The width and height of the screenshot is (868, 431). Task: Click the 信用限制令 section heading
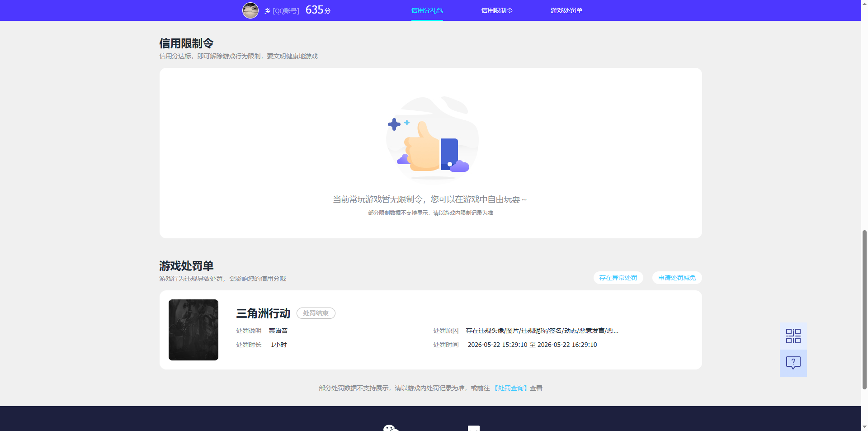[186, 43]
